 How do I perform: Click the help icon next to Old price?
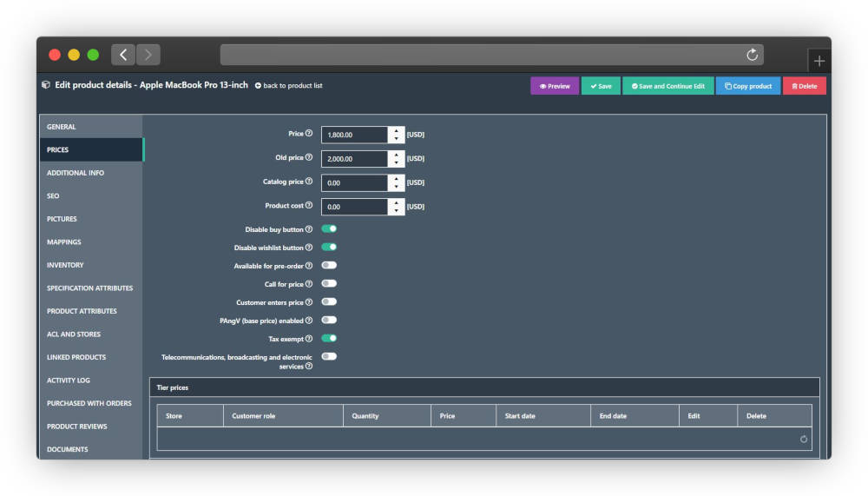[309, 157]
